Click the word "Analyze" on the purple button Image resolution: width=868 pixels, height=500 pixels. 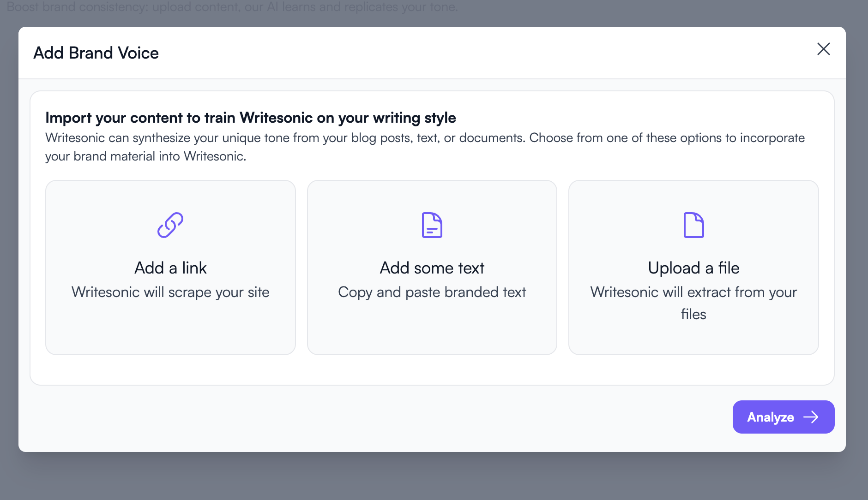(771, 417)
